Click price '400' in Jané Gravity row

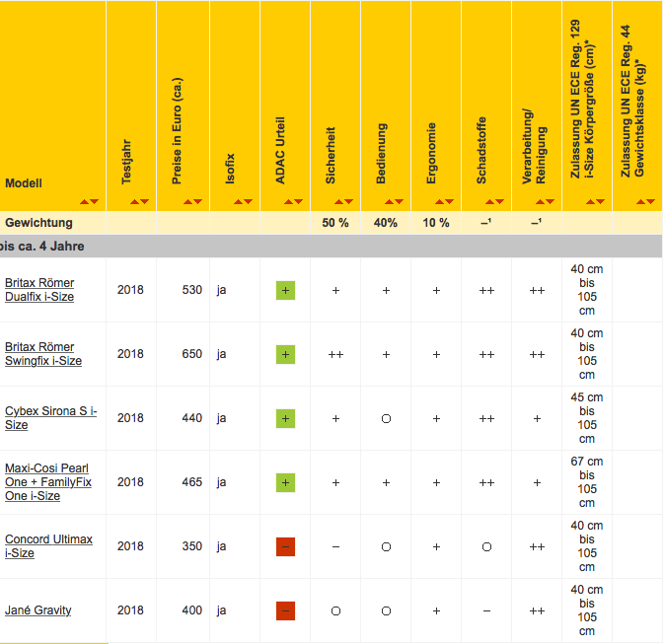pos(192,610)
